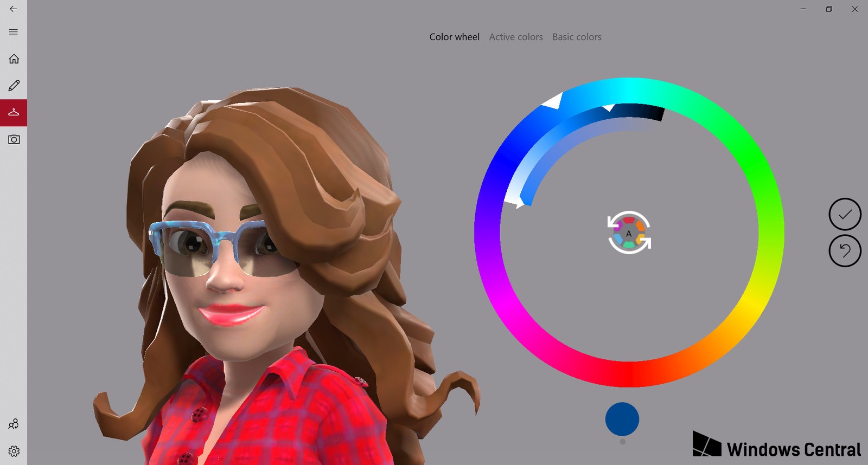Screen dimensions: 868x465
Task: Select the pencil customize icon
Action: coord(14,86)
